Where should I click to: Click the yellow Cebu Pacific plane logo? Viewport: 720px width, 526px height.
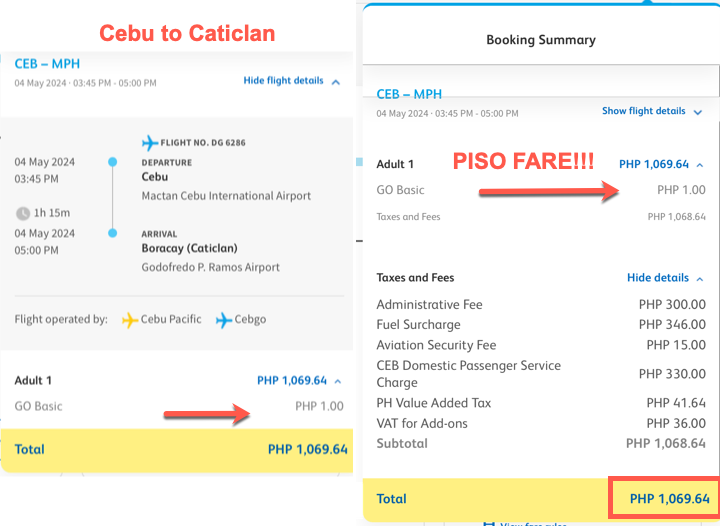[x=130, y=320]
